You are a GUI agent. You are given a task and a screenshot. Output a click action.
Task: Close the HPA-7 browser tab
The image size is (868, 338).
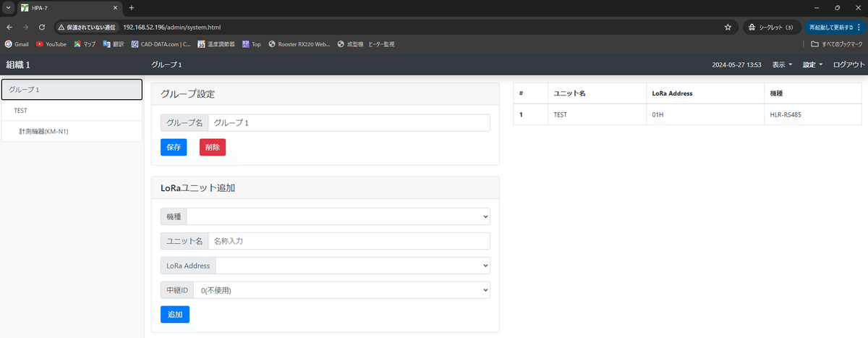click(x=115, y=7)
